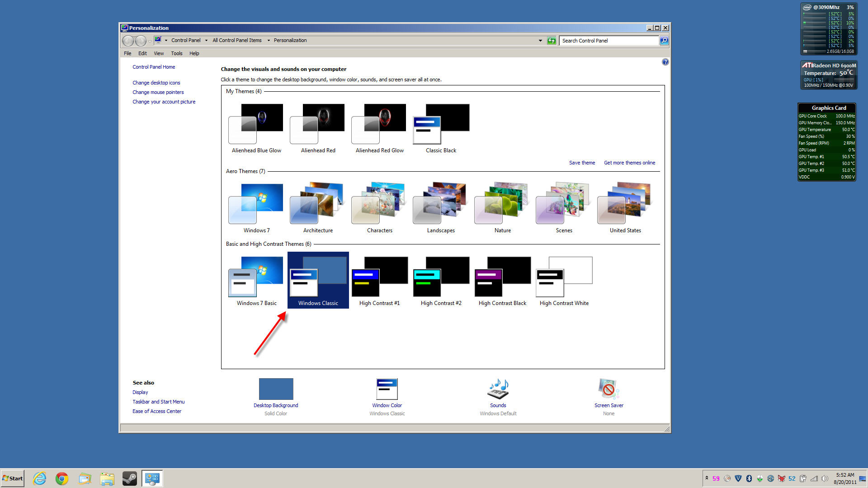The image size is (868, 488).
Task: Click the Bluetooth tray icon
Action: [749, 479]
